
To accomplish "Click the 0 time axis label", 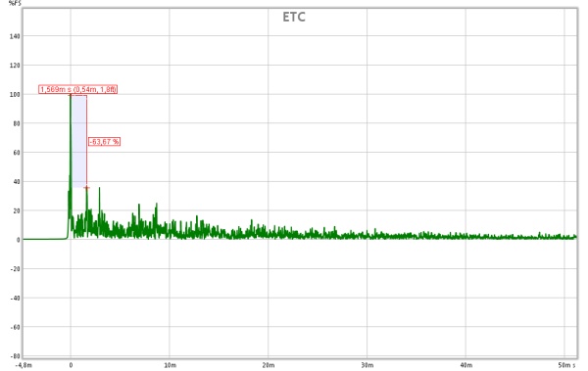I will click(x=71, y=364).
